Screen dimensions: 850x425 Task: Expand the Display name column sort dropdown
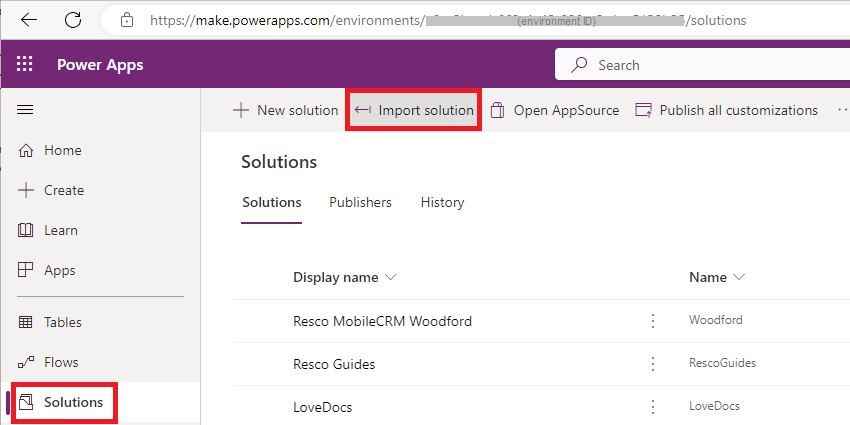click(390, 277)
